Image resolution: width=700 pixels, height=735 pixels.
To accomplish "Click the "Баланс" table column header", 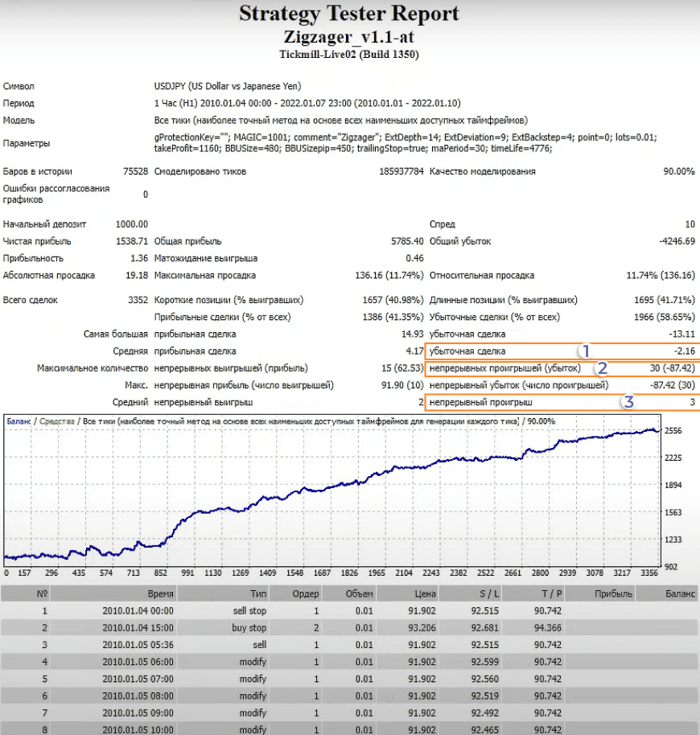I will pos(677,593).
